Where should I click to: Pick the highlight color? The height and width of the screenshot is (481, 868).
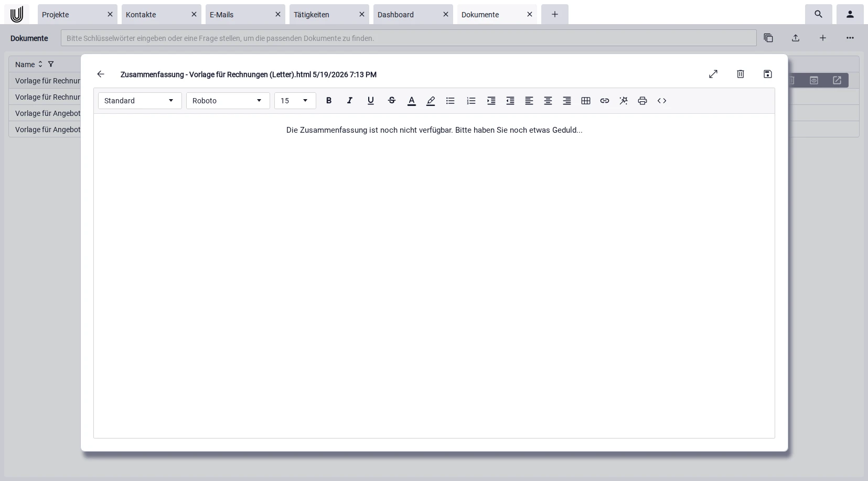(431, 101)
